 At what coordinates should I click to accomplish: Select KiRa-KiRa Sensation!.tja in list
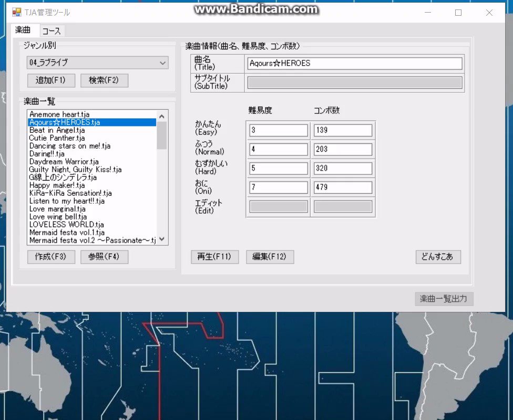coord(92,193)
